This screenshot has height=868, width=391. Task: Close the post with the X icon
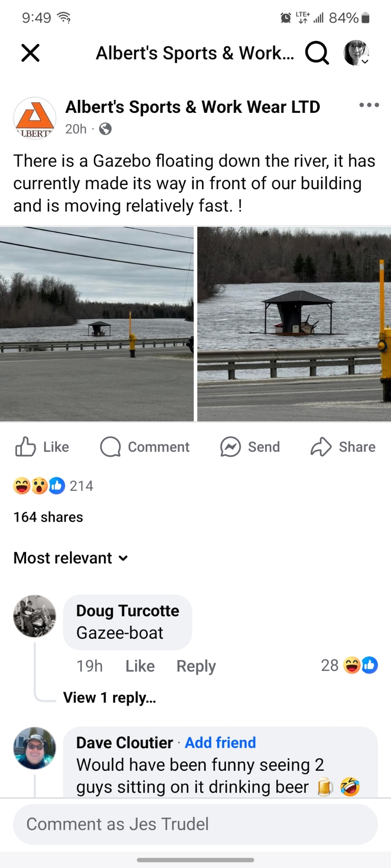point(30,53)
